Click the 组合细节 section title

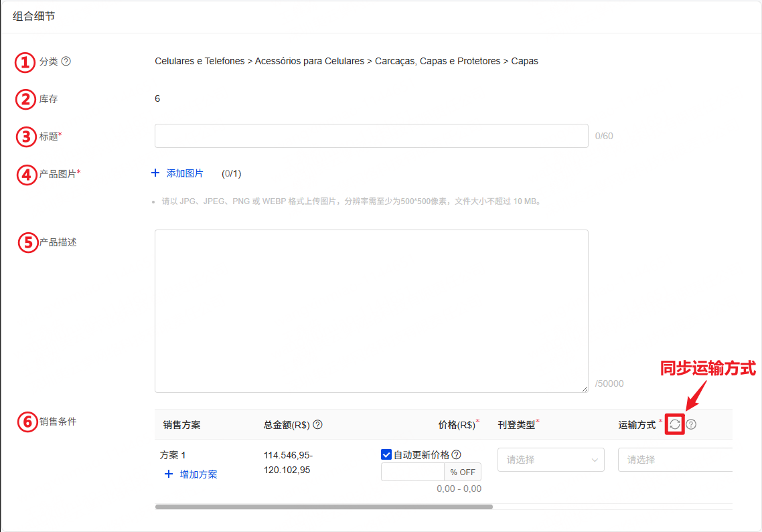pos(34,16)
